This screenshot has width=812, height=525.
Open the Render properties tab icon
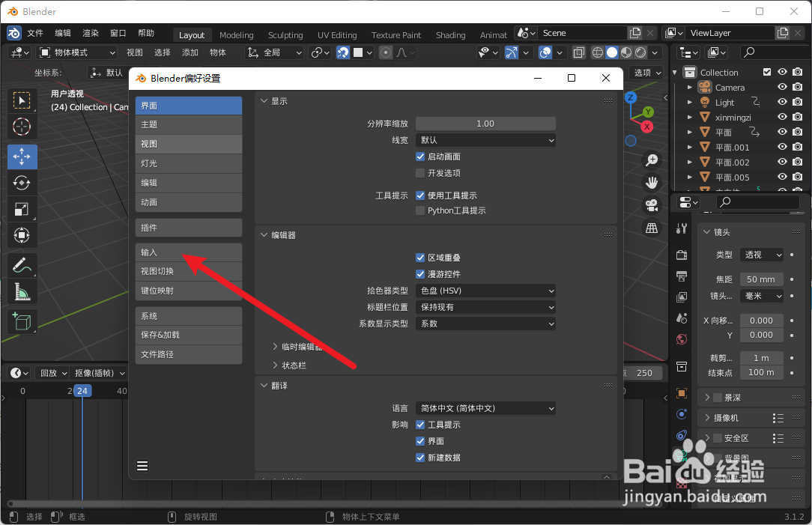click(682, 255)
